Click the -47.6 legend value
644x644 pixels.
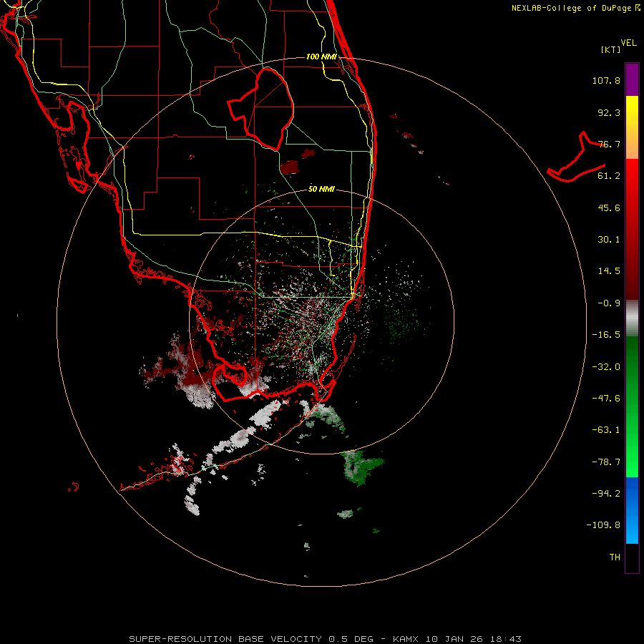pos(606,399)
